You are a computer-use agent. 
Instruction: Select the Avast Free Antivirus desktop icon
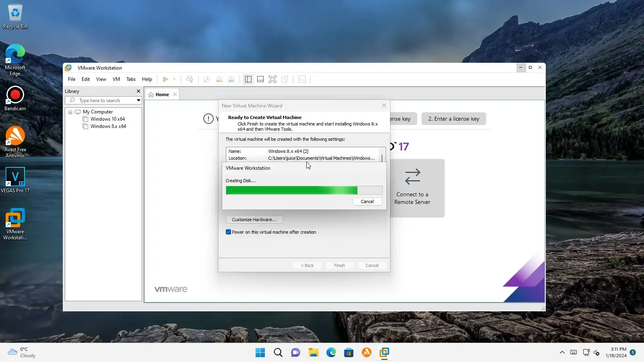point(15,142)
